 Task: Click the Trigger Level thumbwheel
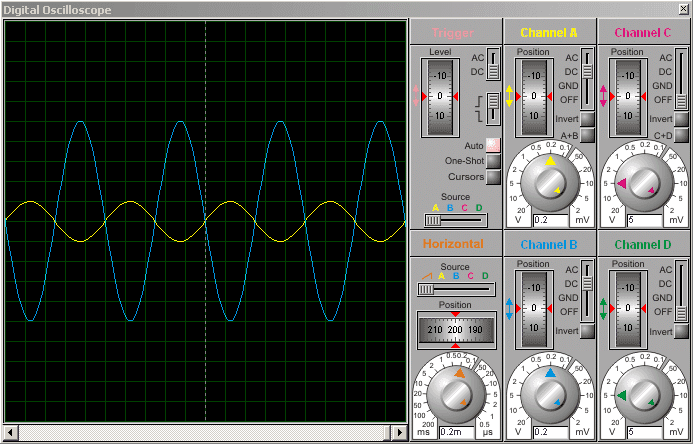(440, 97)
